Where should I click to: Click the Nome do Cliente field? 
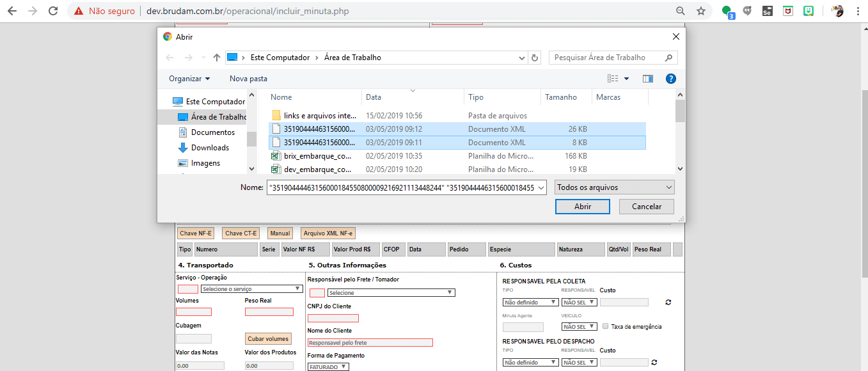pyautogui.click(x=370, y=342)
